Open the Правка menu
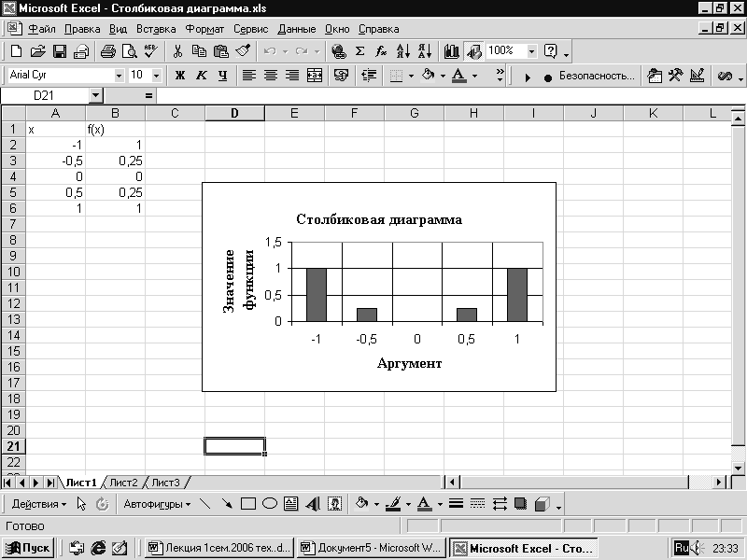 tap(82, 29)
